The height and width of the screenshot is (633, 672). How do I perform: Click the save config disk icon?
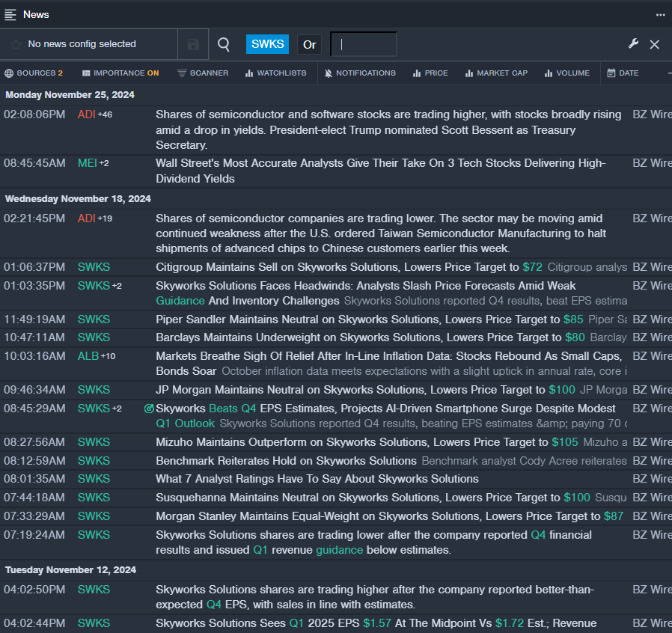click(x=193, y=44)
